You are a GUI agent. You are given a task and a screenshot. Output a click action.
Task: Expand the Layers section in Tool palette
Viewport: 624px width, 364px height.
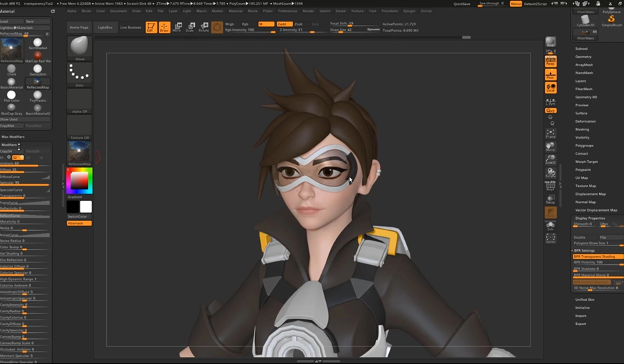[580, 81]
